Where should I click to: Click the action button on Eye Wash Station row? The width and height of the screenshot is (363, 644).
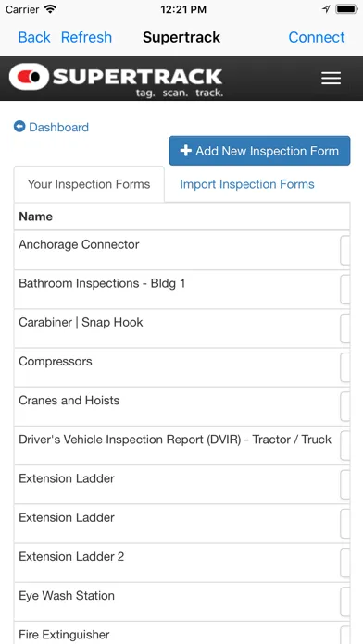pos(345,601)
